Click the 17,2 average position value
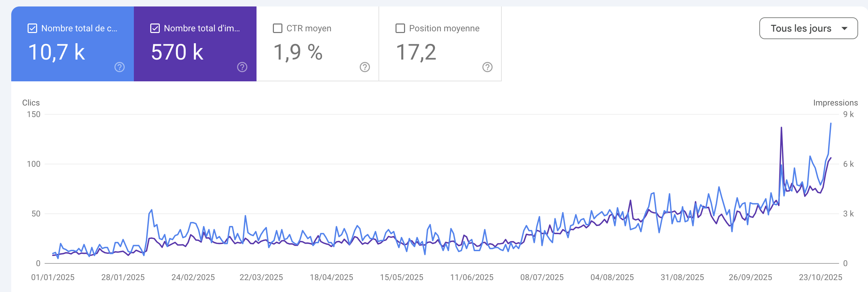This screenshot has width=868, height=292. point(416,52)
